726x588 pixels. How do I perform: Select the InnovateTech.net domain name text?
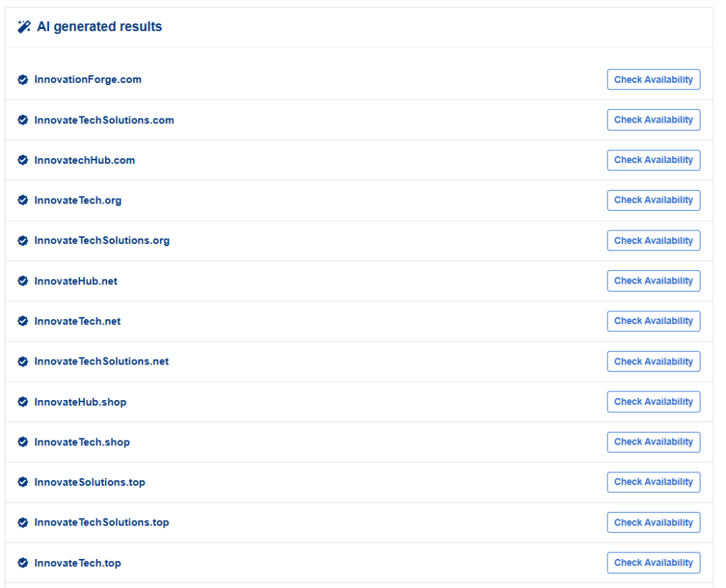click(x=77, y=321)
